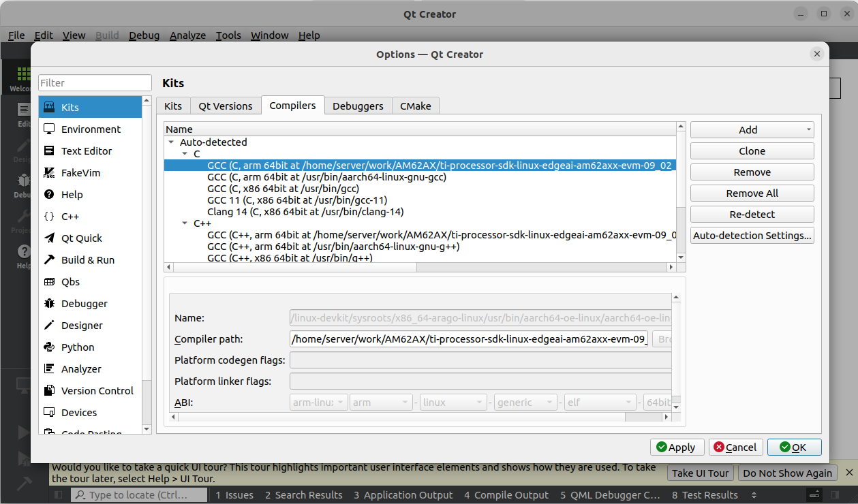Switch to the CMake tab
This screenshot has width=858, height=504.
(x=416, y=106)
